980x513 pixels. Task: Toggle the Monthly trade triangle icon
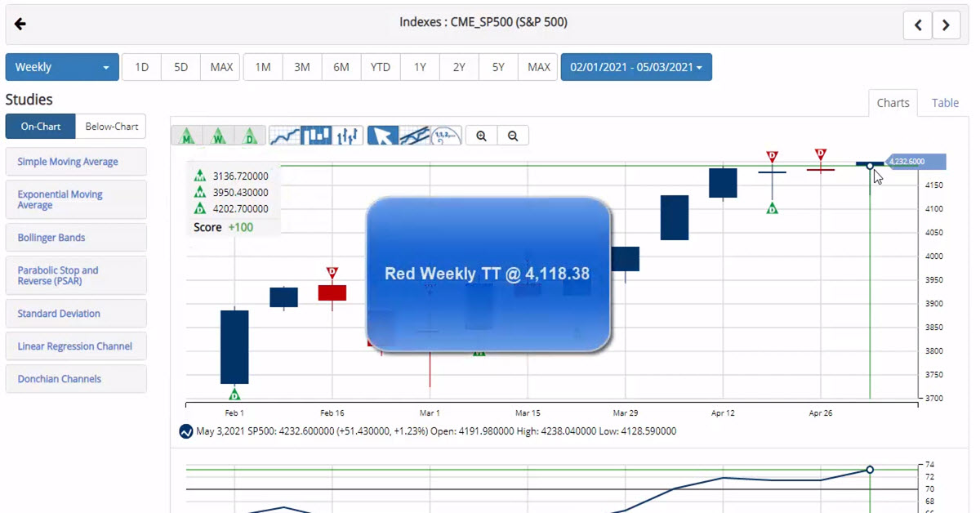click(x=187, y=136)
